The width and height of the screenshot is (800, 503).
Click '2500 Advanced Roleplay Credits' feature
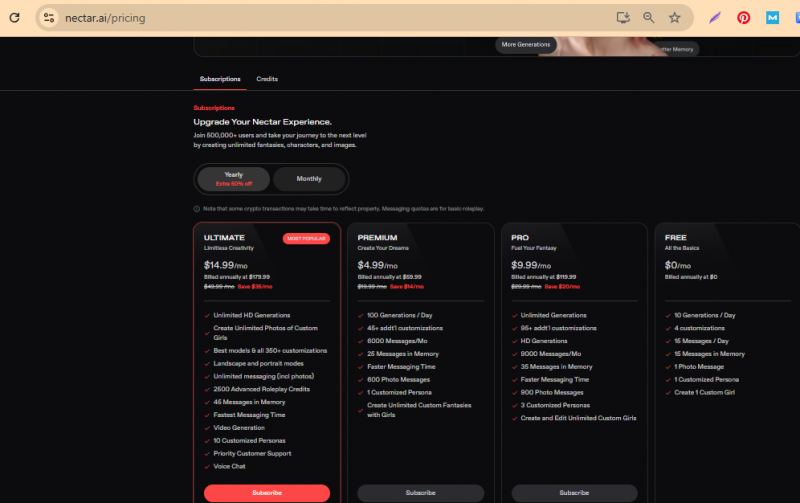(261, 389)
